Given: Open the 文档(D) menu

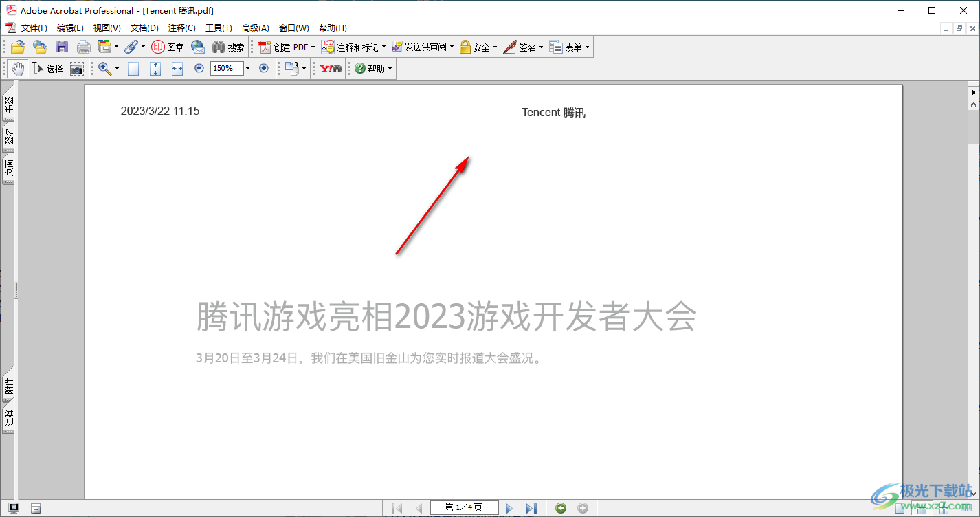Looking at the screenshot, I should [144, 28].
